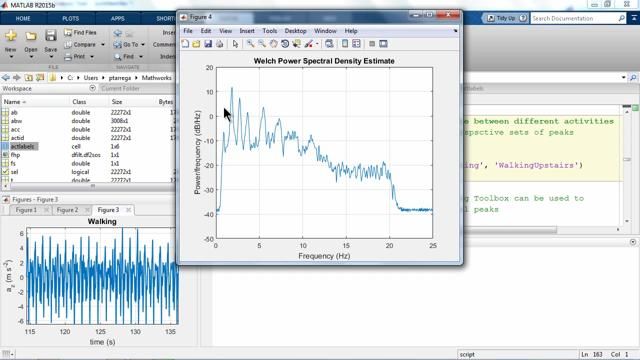Open Workspace panel actions dropdown
The image size is (640, 360).
click(92, 88)
